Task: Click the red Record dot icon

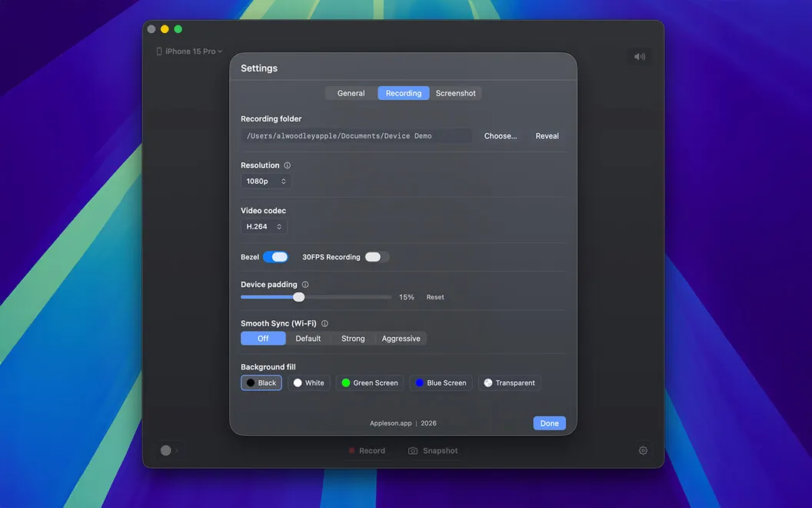Action: (x=351, y=451)
